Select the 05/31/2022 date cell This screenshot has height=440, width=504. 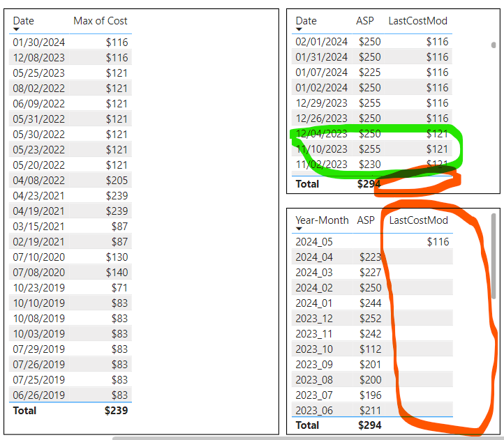point(38,119)
